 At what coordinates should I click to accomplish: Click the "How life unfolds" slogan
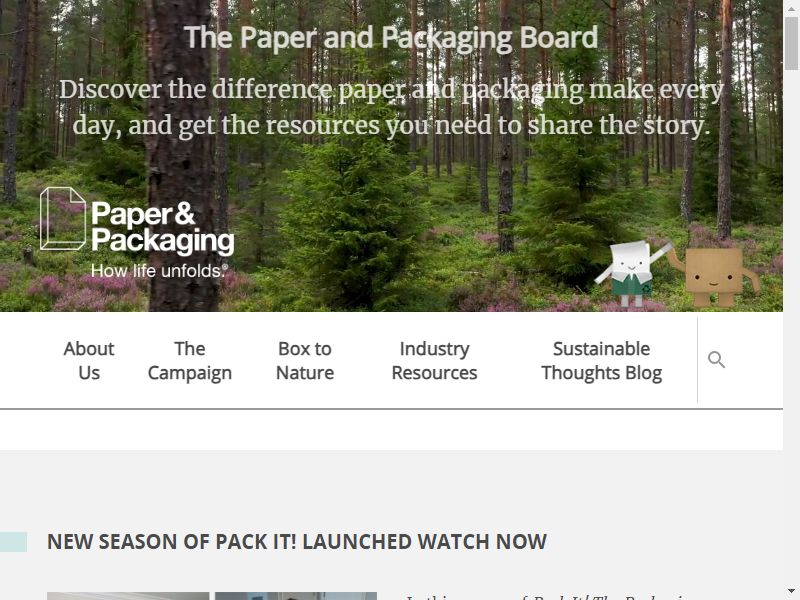click(159, 270)
